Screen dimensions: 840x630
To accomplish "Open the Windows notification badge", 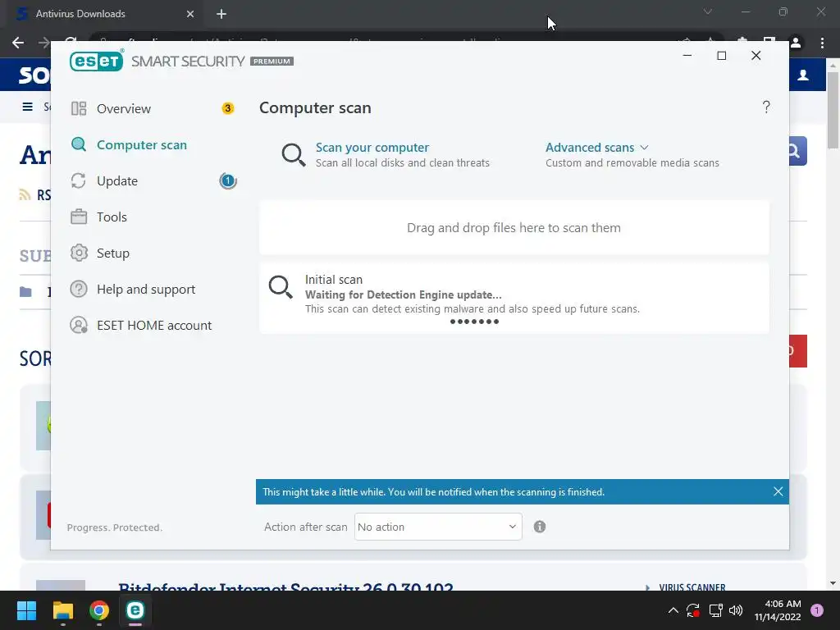I will point(817,610).
